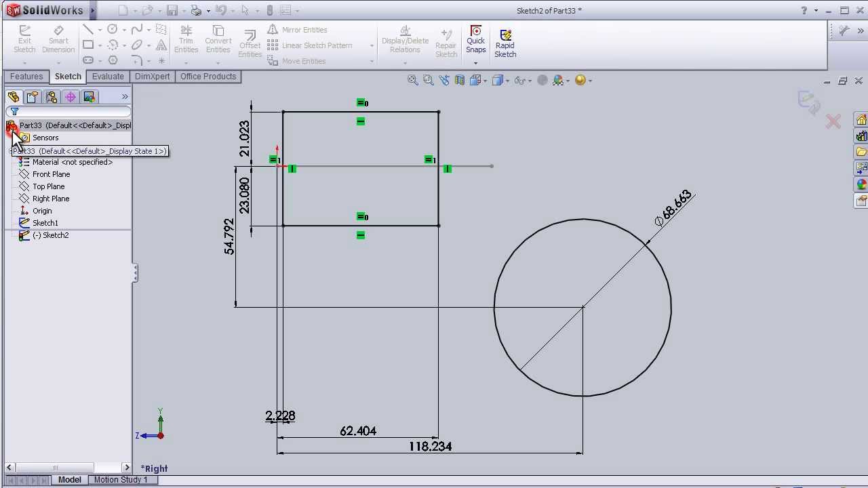Image resolution: width=868 pixels, height=488 pixels.
Task: Select Sketch1 in the feature tree
Action: [x=45, y=223]
